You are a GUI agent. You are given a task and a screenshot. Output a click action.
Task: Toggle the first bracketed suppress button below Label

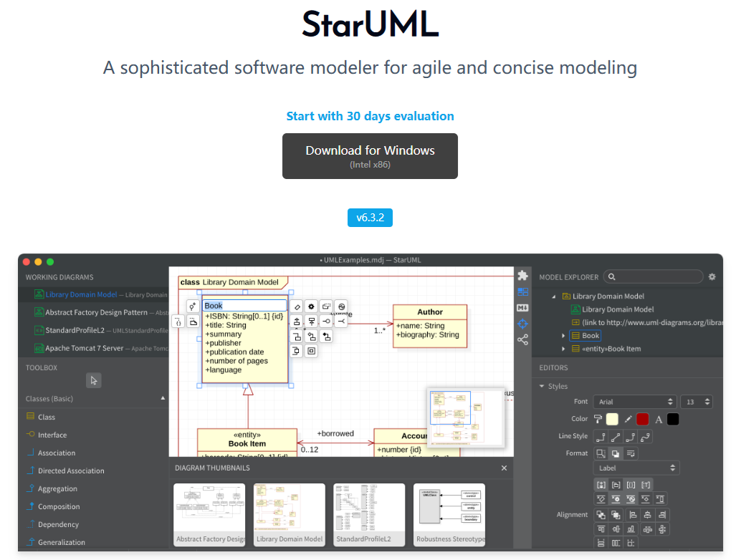tap(601, 485)
